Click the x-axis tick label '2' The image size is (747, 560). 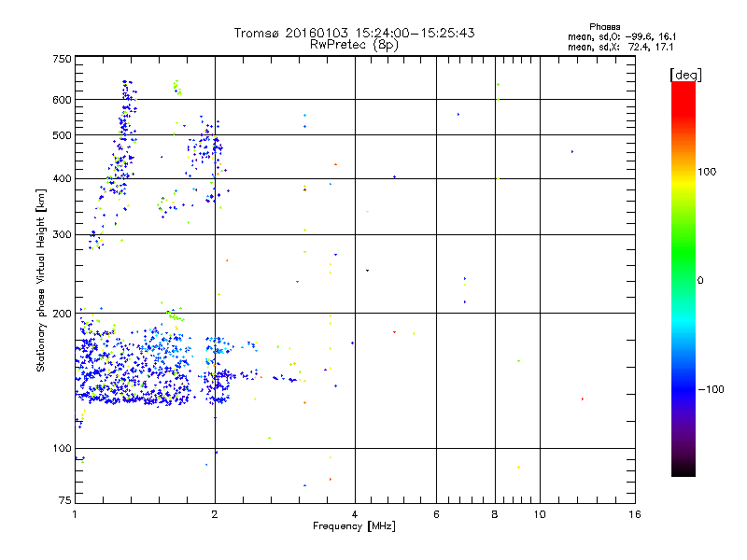pyautogui.click(x=215, y=514)
